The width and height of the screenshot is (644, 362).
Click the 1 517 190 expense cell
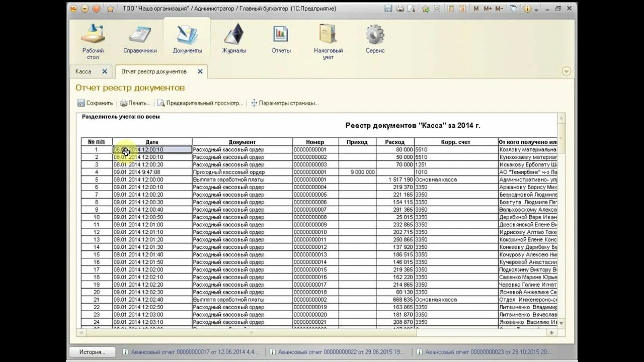click(395, 179)
